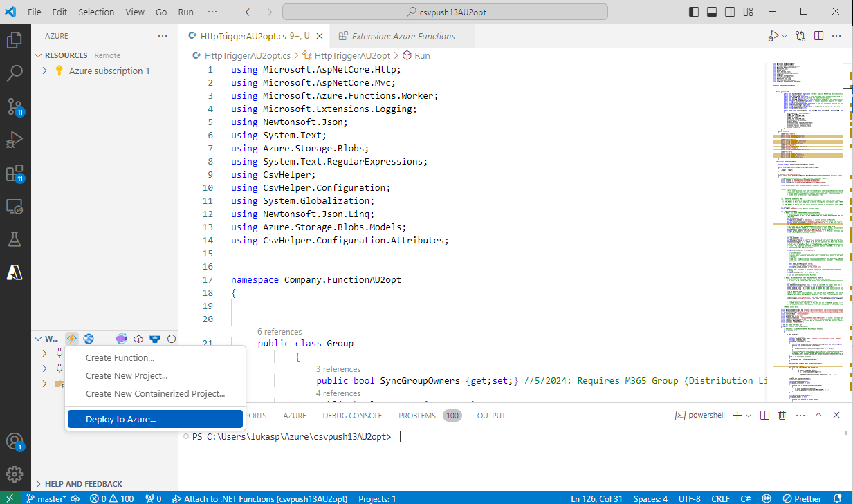
Task: Open the Explorer view in activity bar
Action: click(x=15, y=40)
